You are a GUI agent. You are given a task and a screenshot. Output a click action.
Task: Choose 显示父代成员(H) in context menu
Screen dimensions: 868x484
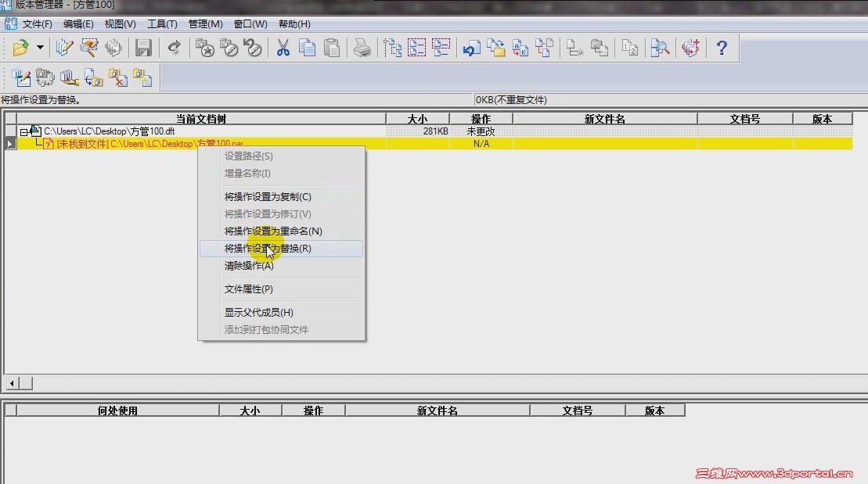(x=281, y=313)
